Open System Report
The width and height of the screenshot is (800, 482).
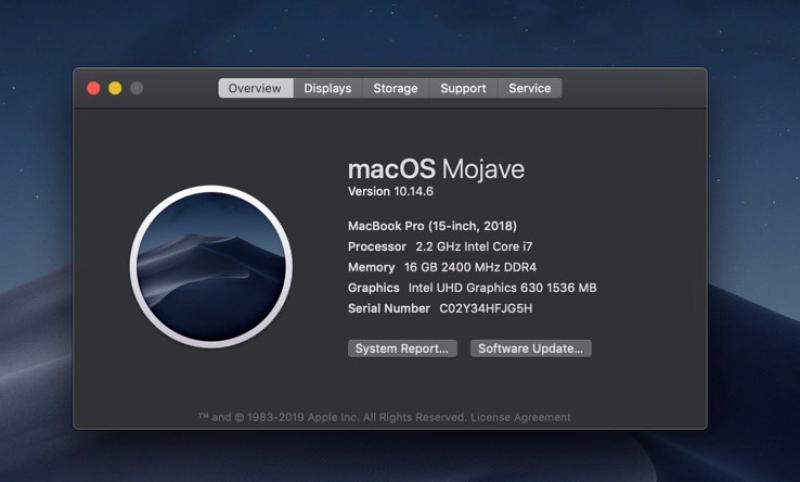click(x=403, y=349)
